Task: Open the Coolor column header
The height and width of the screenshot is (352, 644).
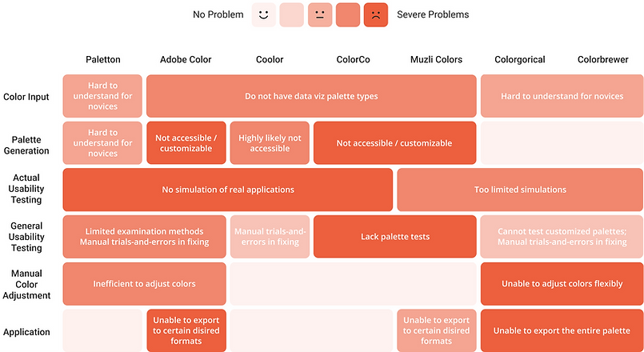Action: point(270,60)
